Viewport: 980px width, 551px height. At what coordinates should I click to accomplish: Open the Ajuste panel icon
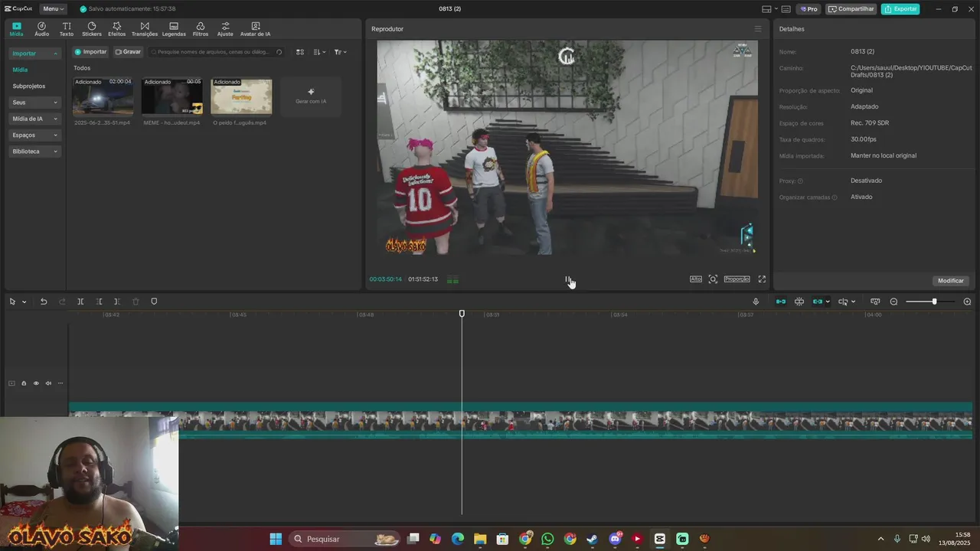click(x=225, y=29)
